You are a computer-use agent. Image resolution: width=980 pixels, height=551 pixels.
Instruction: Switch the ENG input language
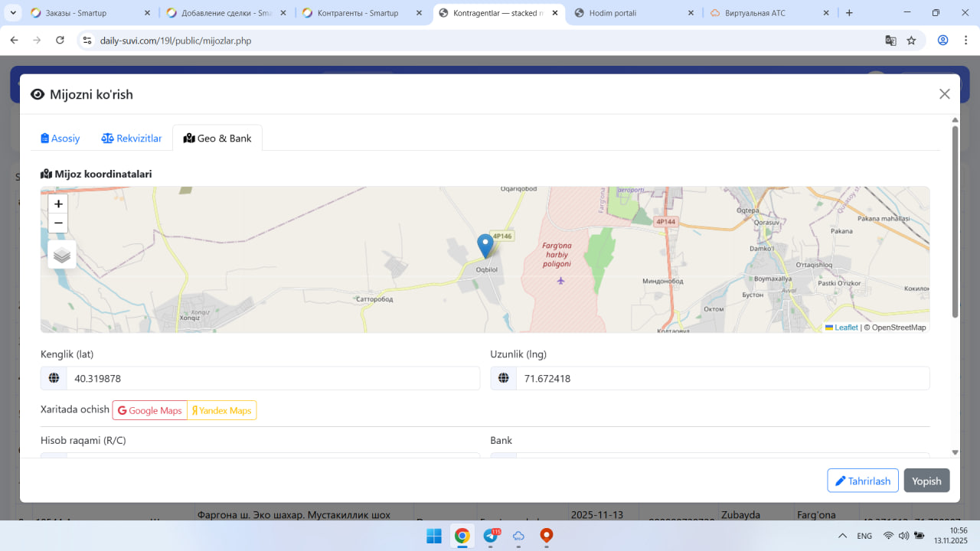point(864,536)
